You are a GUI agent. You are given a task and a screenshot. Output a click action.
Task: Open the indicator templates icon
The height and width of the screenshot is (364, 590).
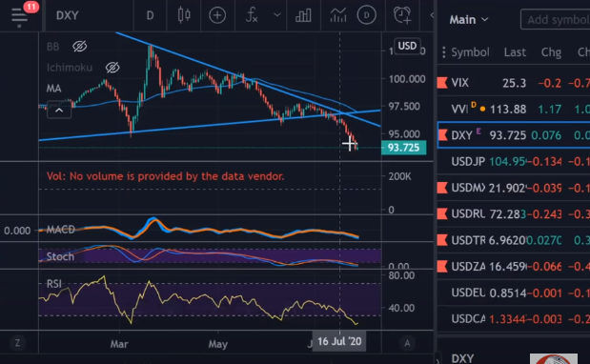click(x=338, y=15)
